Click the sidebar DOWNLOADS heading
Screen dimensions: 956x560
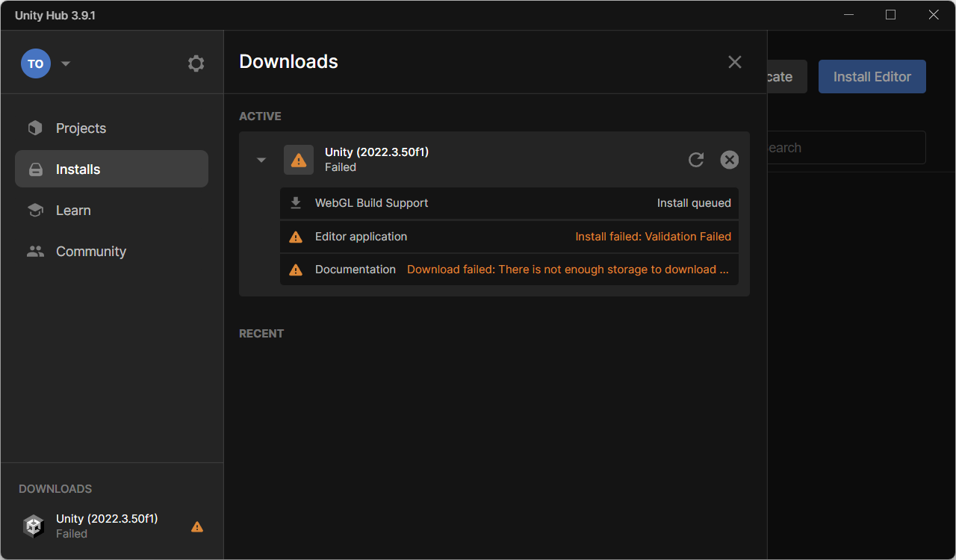(55, 489)
